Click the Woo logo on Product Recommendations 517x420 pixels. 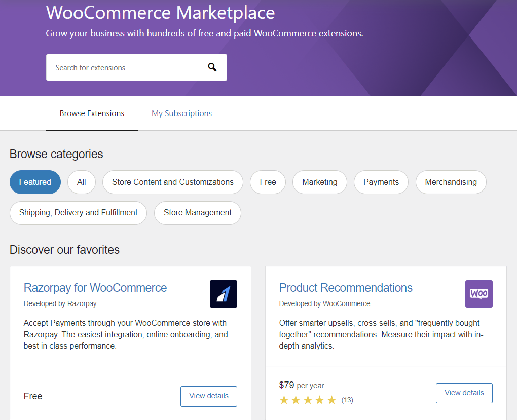(479, 294)
